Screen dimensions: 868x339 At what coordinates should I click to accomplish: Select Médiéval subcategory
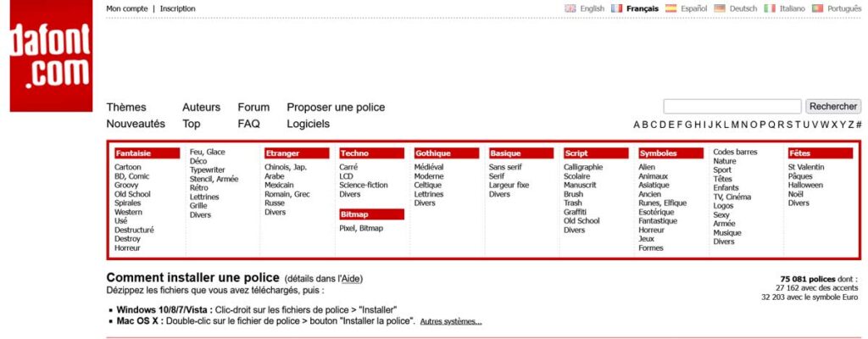(428, 167)
